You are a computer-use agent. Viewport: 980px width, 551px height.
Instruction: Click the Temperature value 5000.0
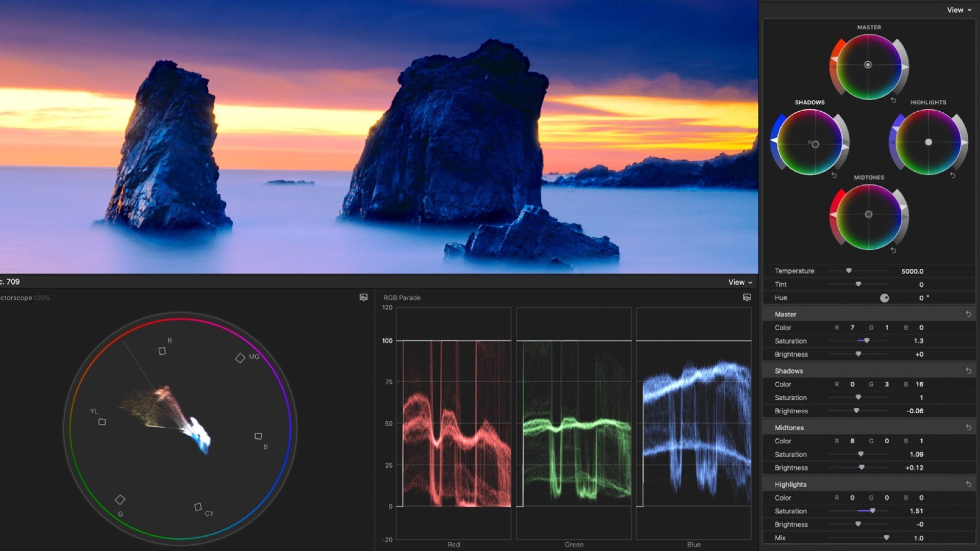(912, 271)
